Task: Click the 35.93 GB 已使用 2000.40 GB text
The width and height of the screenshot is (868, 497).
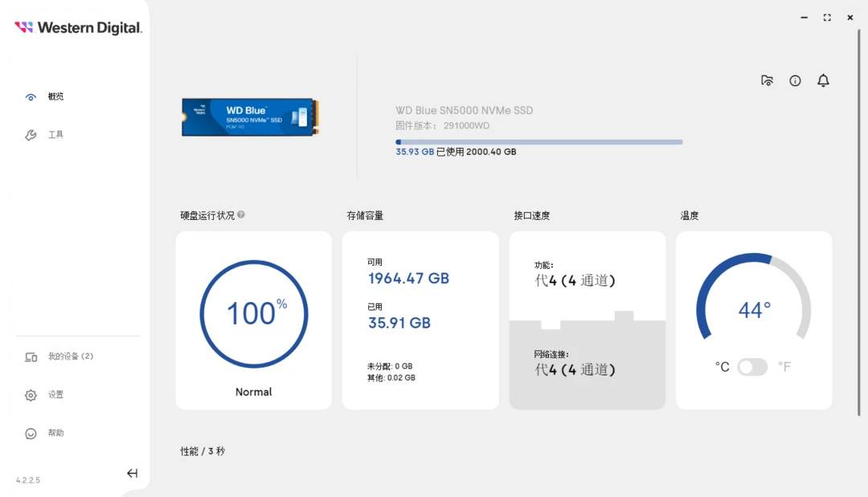Action: pos(456,152)
